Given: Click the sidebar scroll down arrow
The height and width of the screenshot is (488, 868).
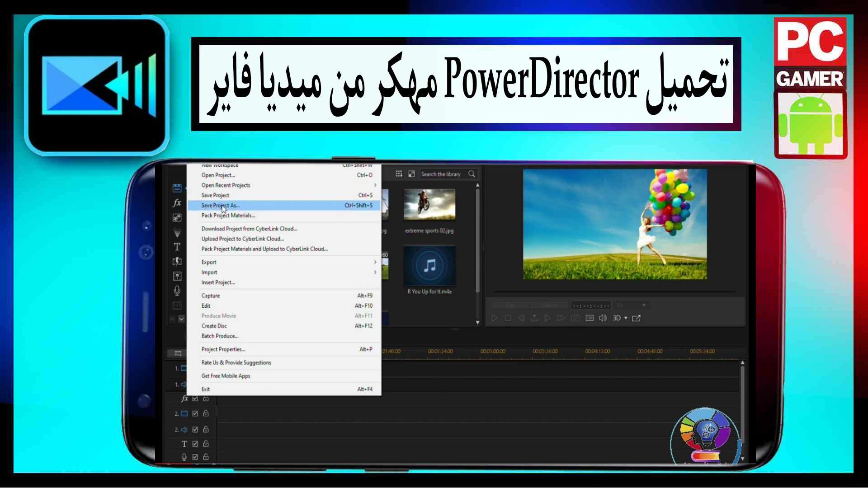Looking at the screenshot, I should coord(181,319).
